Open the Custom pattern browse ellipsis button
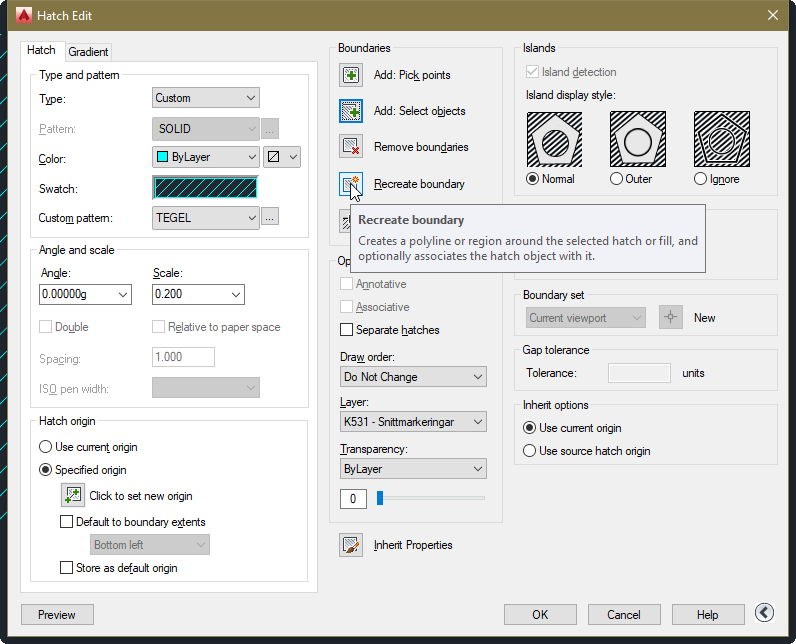 270,217
